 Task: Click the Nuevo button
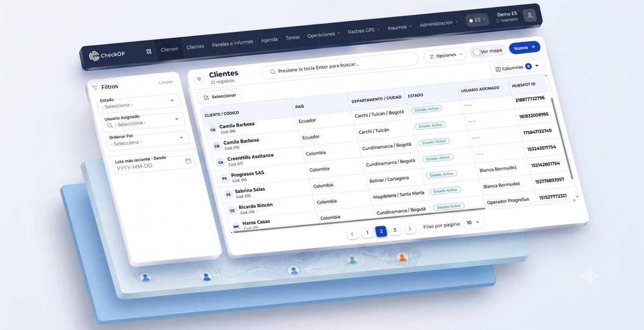(524, 48)
